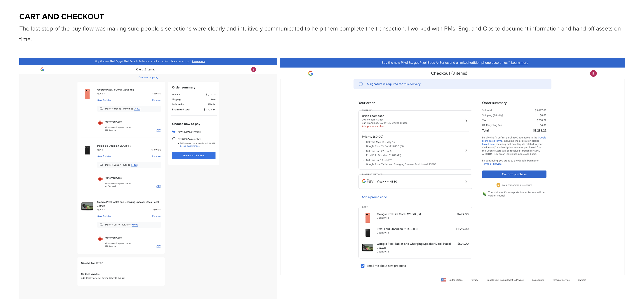Remove Pixel 7a Coral from cart

(x=156, y=100)
